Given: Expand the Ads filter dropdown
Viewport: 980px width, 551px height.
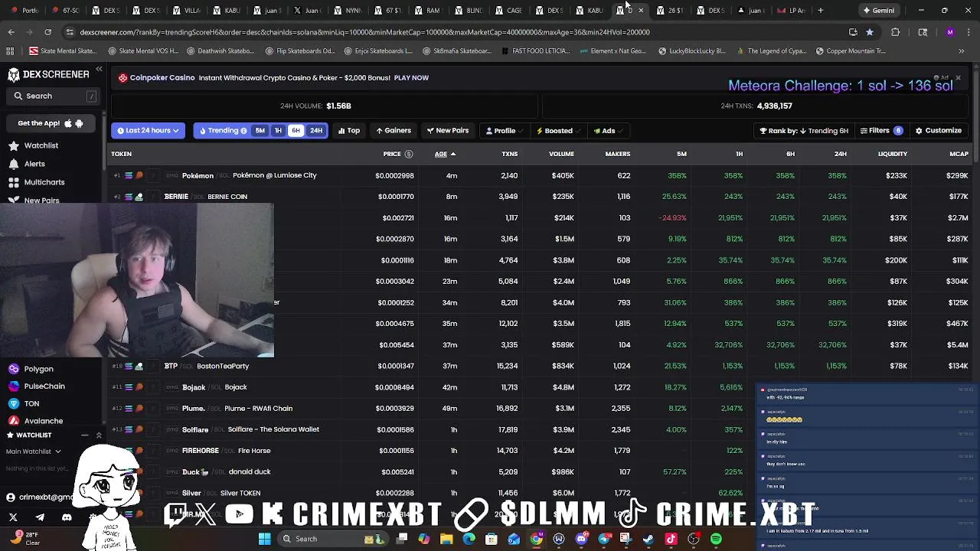Looking at the screenshot, I should (609, 131).
